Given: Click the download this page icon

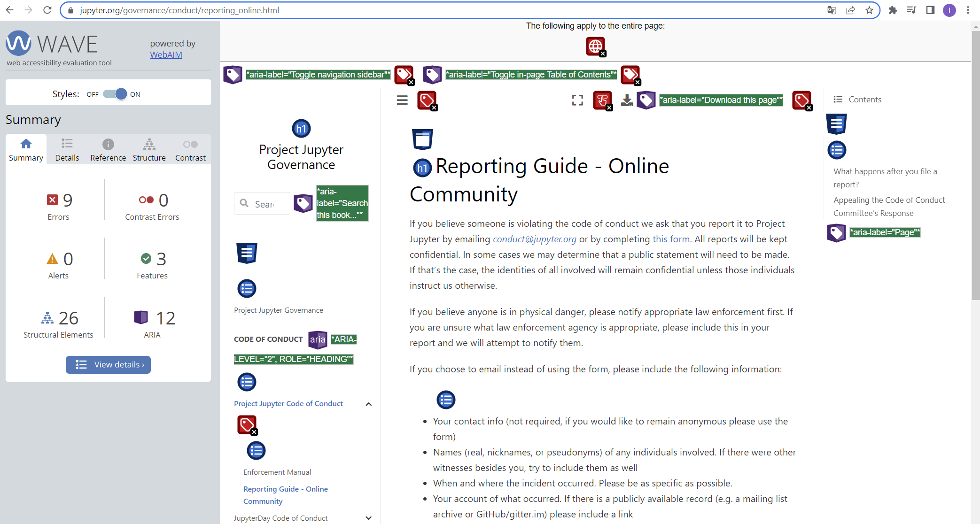Looking at the screenshot, I should coord(627,100).
